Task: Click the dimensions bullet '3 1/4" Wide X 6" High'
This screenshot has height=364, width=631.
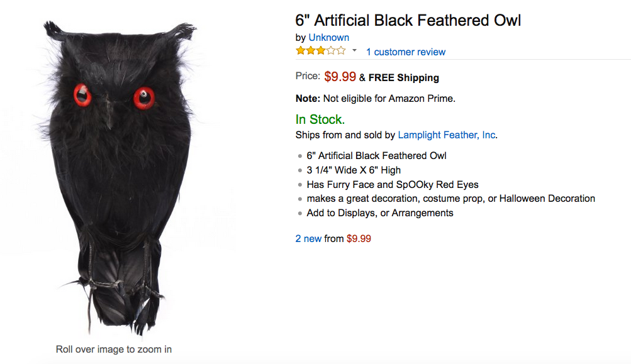Action: point(354,170)
